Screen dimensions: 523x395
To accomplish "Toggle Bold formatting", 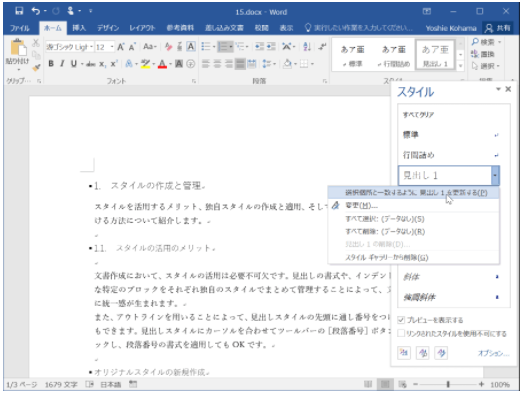I will [x=51, y=63].
